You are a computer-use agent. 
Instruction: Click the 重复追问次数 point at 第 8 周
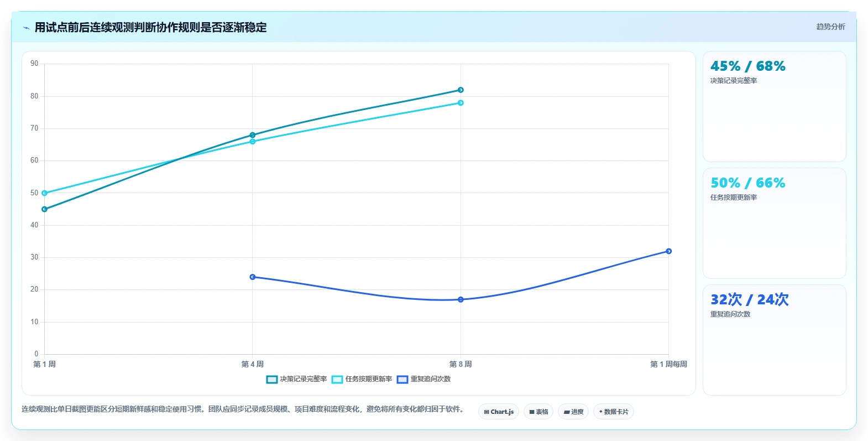461,300
